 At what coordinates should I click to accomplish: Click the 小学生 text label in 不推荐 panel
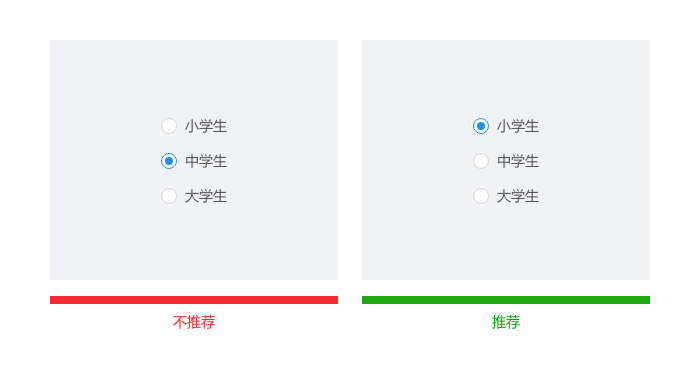(x=206, y=126)
